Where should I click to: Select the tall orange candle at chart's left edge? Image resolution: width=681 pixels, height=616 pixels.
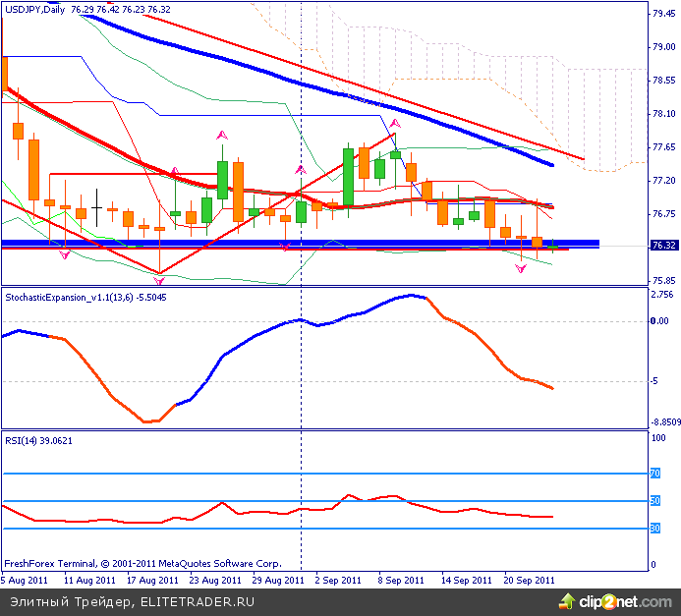(4, 74)
